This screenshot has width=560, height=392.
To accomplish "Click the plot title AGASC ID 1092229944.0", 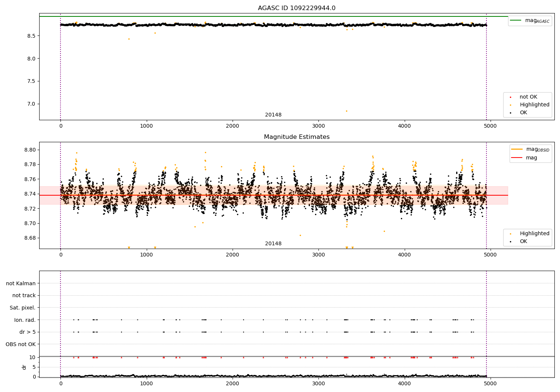I will click(296, 8).
